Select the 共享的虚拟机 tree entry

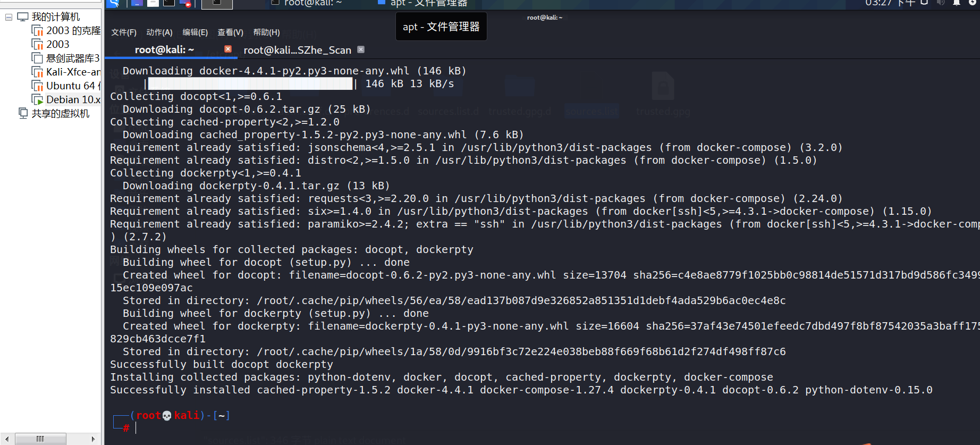pyautogui.click(x=60, y=113)
